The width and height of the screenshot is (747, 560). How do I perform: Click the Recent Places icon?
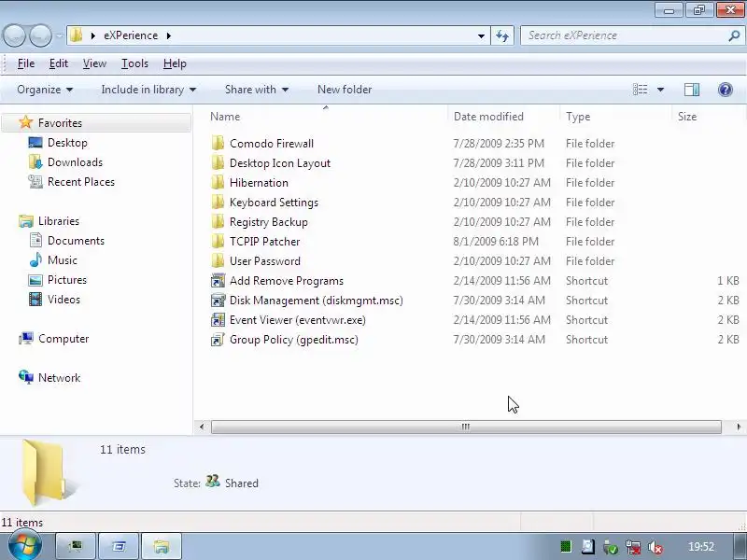35,181
